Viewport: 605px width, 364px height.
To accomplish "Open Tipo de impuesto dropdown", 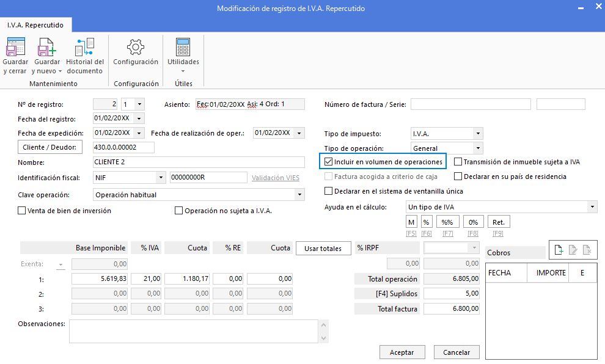I will click(478, 134).
